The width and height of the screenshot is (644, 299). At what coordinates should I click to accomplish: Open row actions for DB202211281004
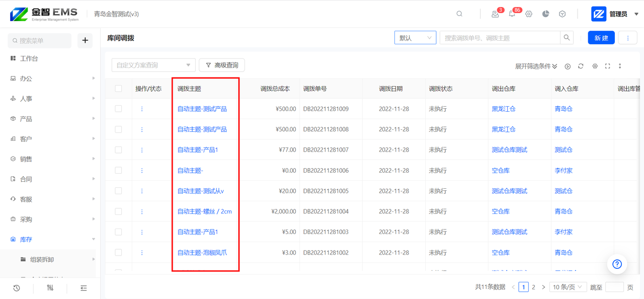coord(142,211)
